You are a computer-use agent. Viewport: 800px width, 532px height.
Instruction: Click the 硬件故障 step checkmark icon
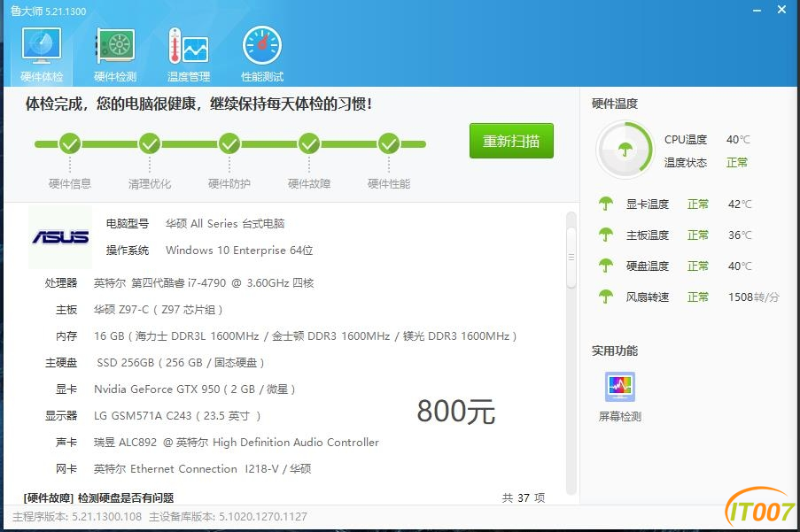pos(309,144)
